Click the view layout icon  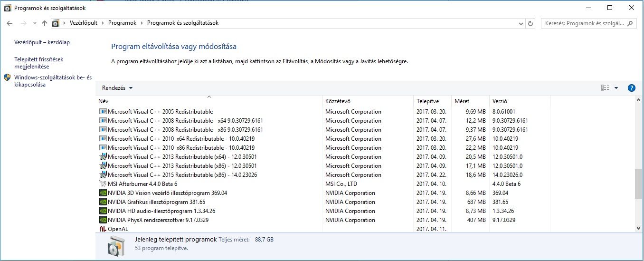coord(605,88)
